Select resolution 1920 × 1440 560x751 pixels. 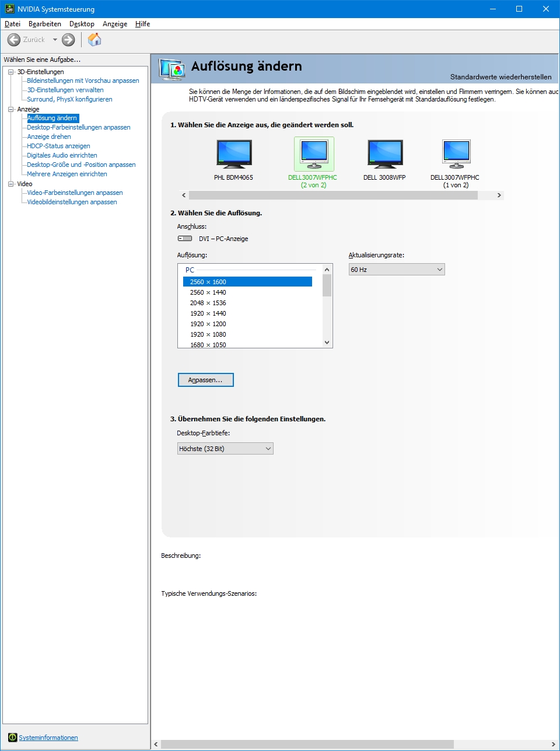click(247, 313)
